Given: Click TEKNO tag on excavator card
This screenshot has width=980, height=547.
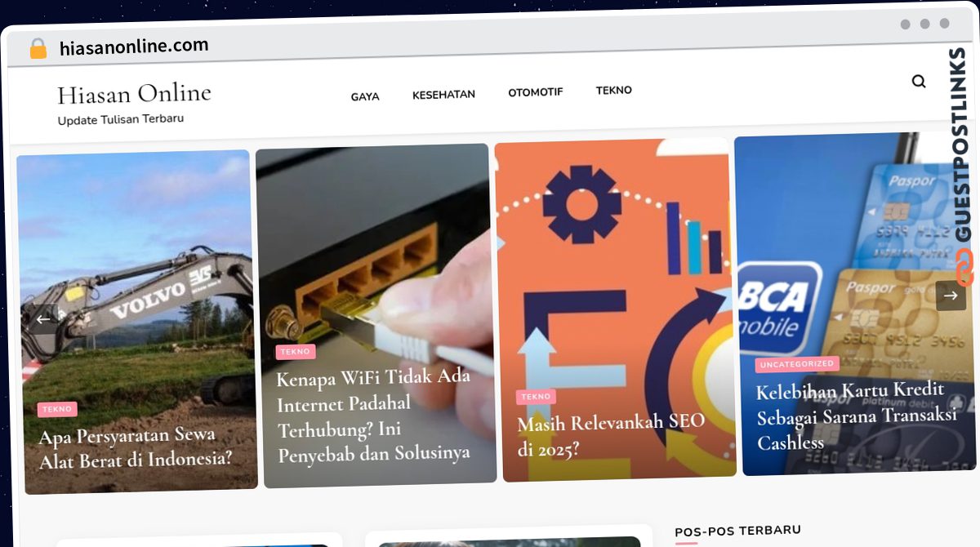Looking at the screenshot, I should point(57,409).
